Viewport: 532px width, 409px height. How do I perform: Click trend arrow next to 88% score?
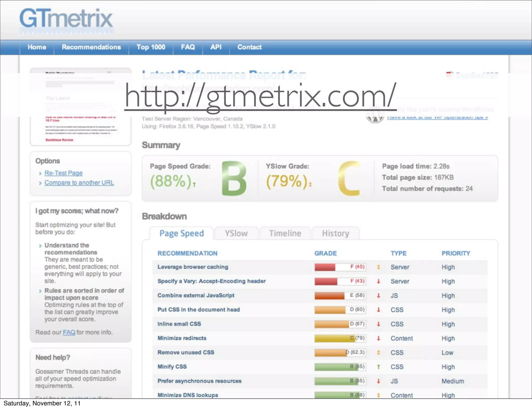point(194,184)
